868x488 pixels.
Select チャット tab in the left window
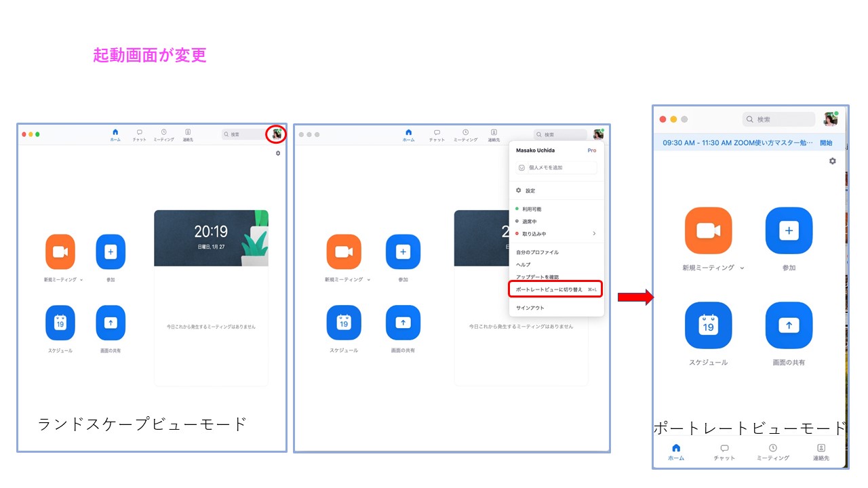(139, 135)
